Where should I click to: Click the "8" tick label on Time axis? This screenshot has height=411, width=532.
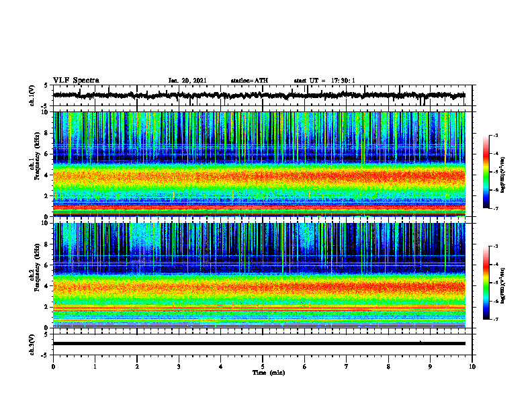[x=388, y=367]
